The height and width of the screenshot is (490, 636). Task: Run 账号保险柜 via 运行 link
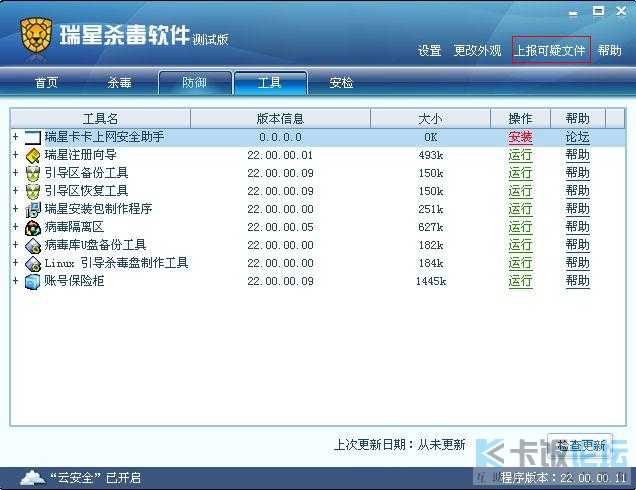pos(520,281)
